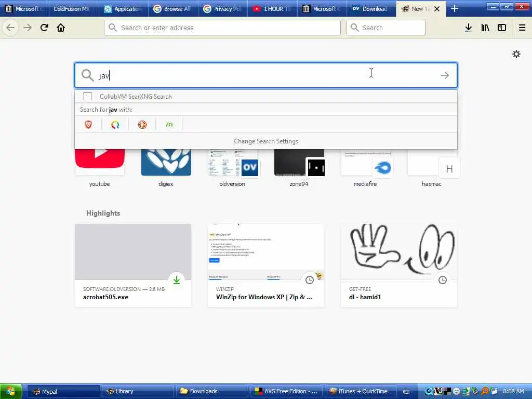532x399 pixels.
Task: Switch to the Privacy Policy tab
Action: coord(222,9)
